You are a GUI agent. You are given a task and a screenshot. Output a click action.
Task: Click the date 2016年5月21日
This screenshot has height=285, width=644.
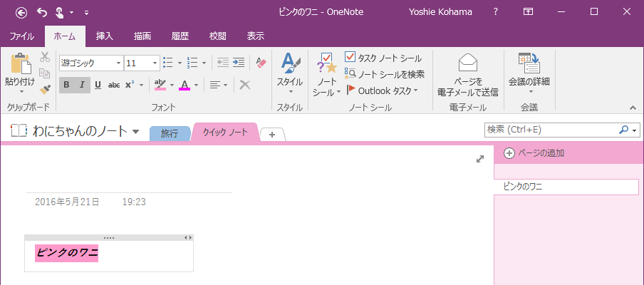[67, 202]
